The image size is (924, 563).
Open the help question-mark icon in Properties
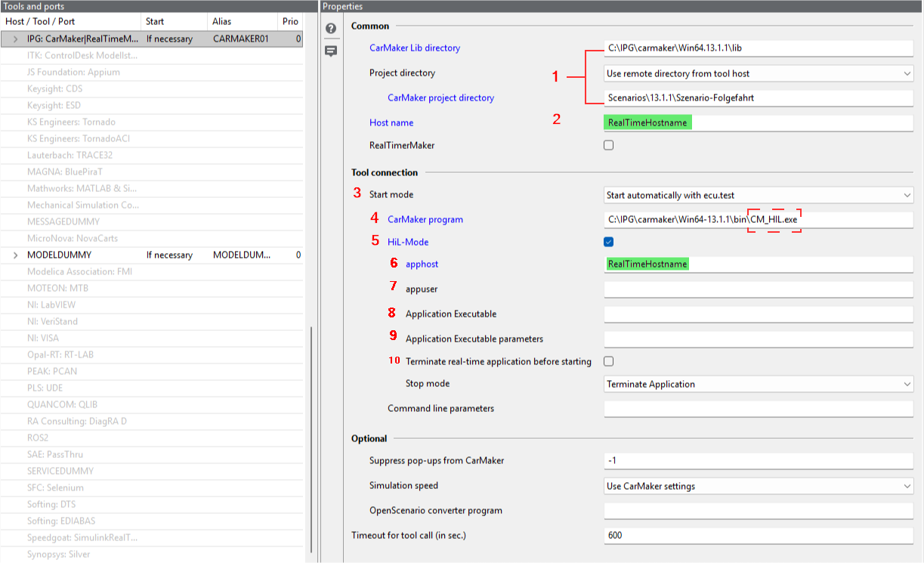click(331, 29)
